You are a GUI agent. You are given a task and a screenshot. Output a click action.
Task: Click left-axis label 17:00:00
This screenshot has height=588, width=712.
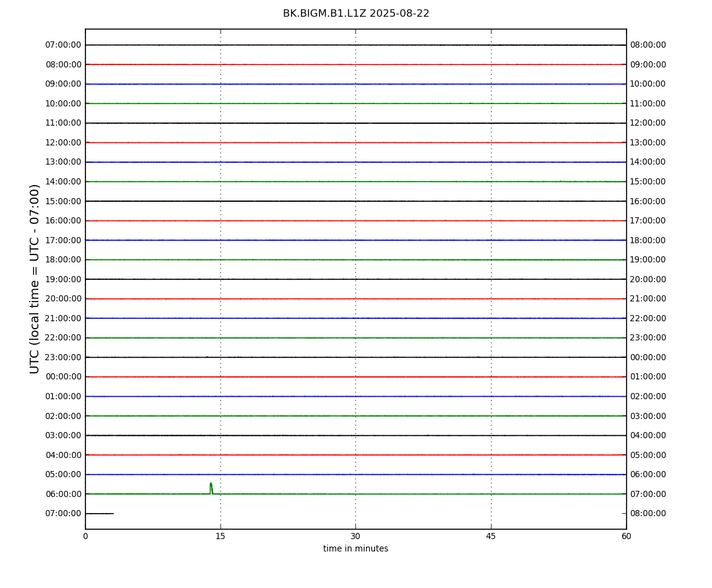(x=64, y=240)
